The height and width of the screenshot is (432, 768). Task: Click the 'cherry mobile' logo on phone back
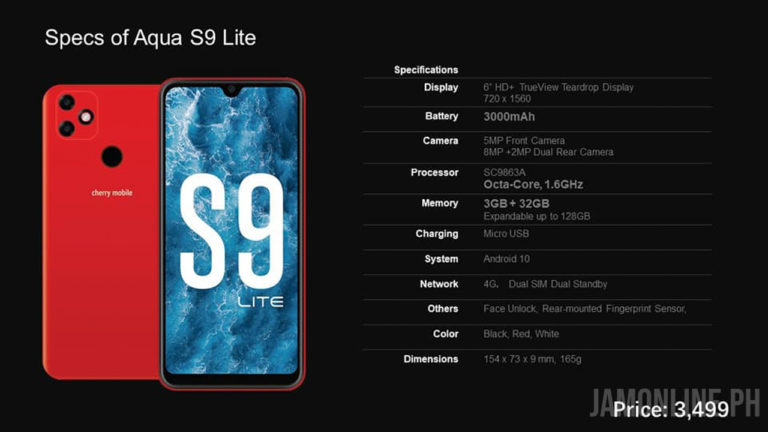pyautogui.click(x=112, y=192)
